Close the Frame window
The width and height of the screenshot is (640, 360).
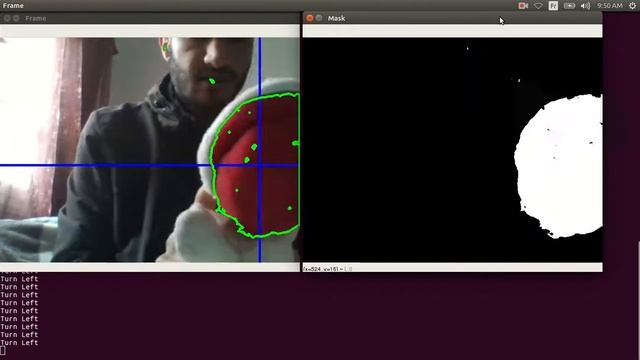click(7, 18)
